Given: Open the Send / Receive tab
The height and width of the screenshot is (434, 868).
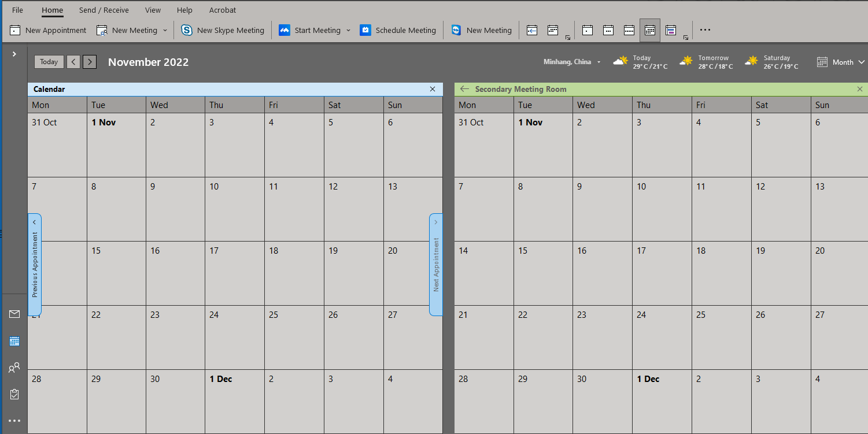Looking at the screenshot, I should [x=104, y=10].
